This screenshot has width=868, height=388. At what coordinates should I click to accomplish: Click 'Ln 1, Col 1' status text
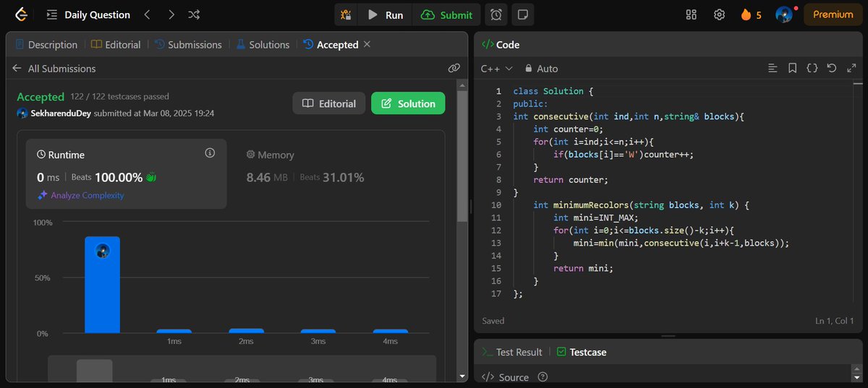coord(835,321)
